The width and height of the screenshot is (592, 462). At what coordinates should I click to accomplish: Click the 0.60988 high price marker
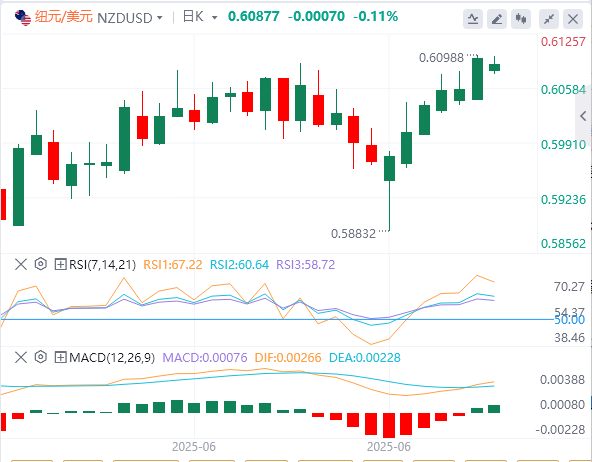click(x=441, y=58)
